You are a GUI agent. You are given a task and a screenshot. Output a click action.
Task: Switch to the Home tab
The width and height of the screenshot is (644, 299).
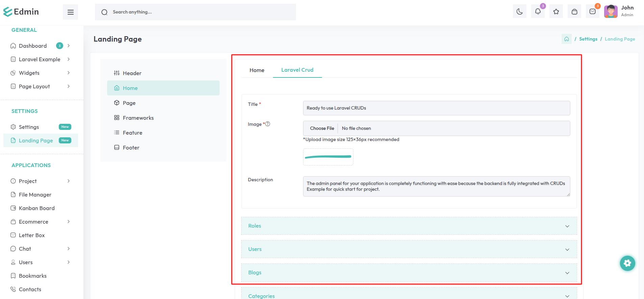[x=257, y=70]
